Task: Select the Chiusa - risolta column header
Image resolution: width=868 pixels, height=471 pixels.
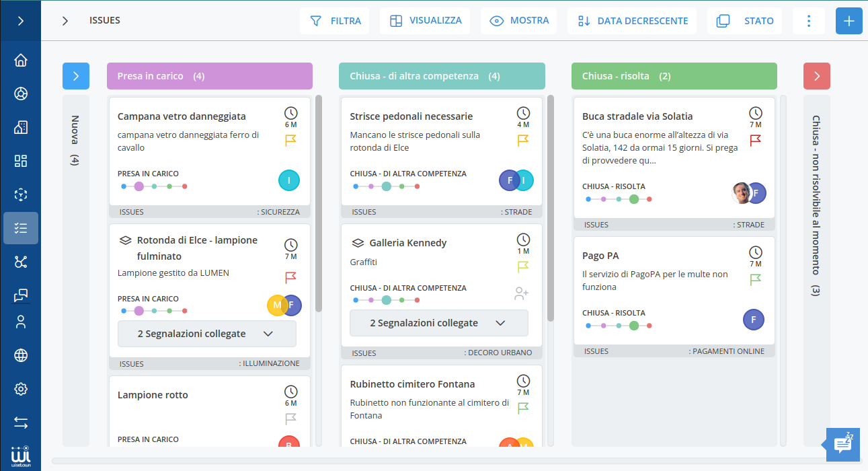Action: 674,76
